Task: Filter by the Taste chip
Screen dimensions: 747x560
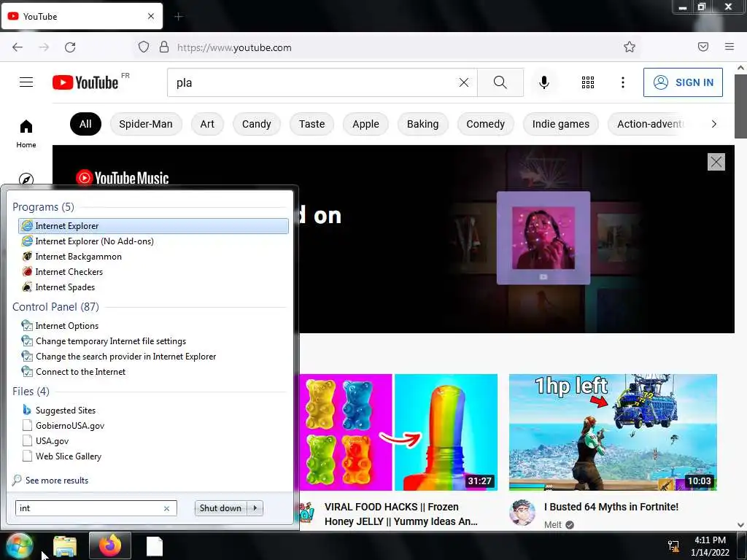Action: tap(311, 124)
